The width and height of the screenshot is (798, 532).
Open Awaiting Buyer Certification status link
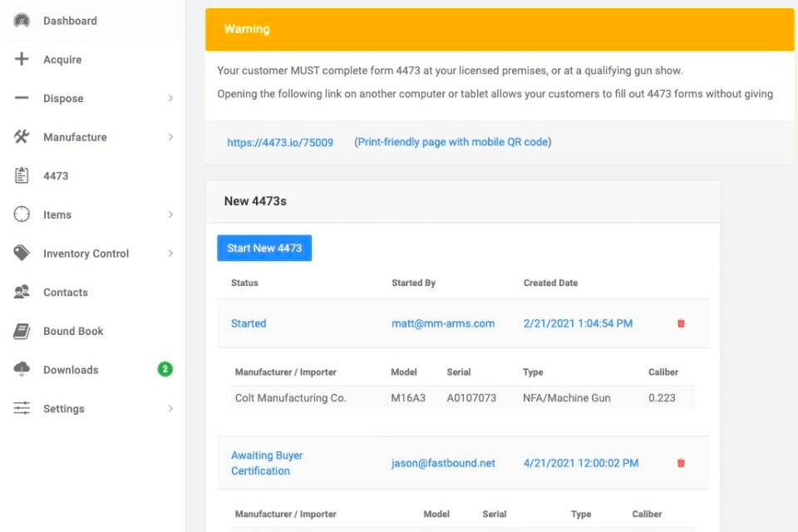[x=267, y=463]
